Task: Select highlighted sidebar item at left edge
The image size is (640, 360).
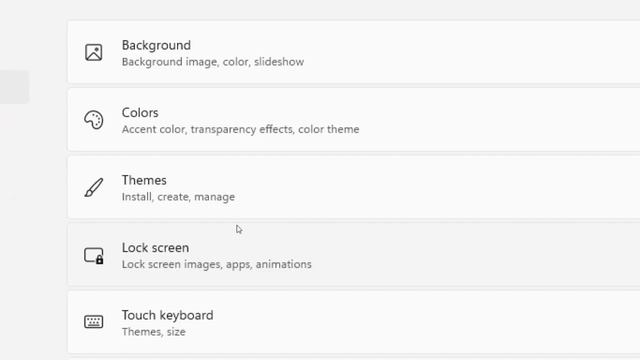Action: (14, 87)
